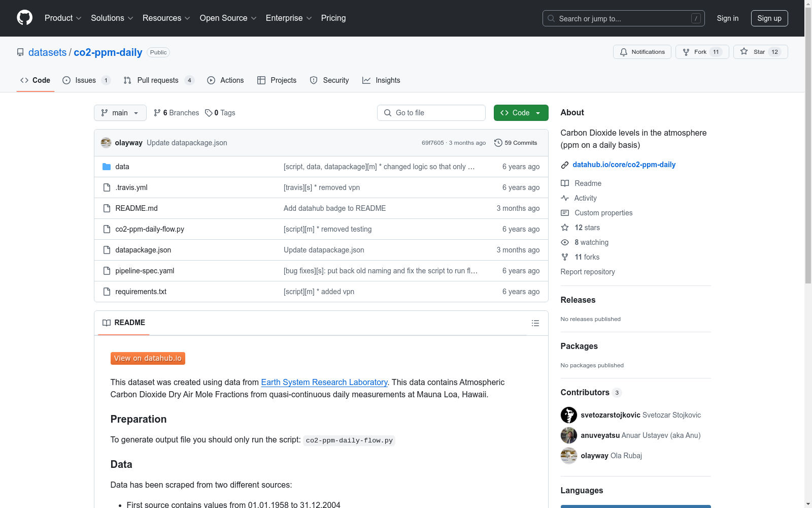This screenshot has height=508, width=812.
Task: Open anuveyatsu's contributor avatar
Action: (569, 435)
